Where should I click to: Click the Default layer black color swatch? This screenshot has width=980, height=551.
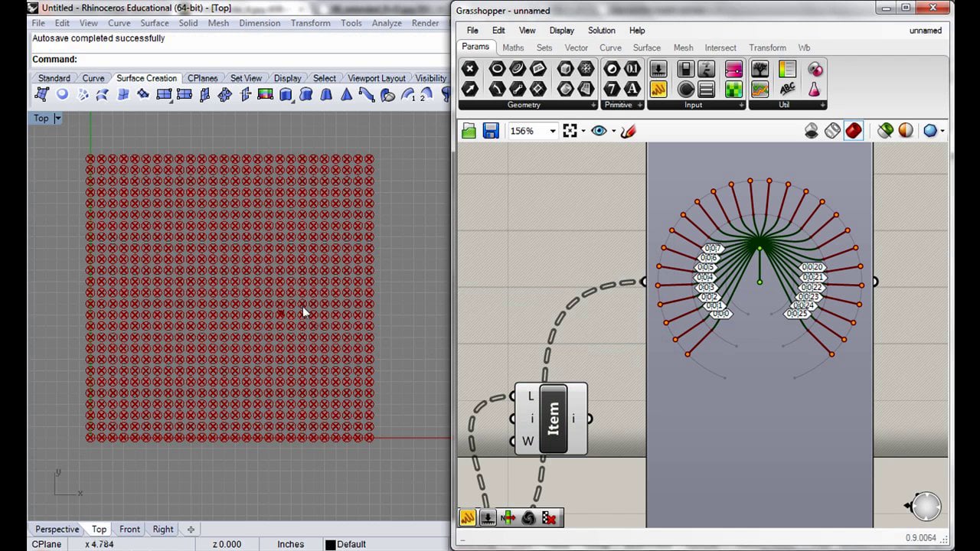[x=331, y=544]
